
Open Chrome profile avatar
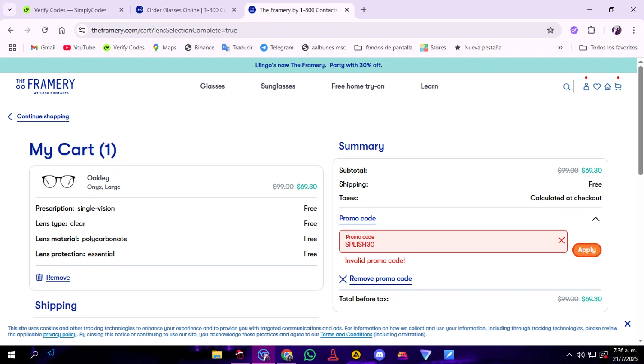point(617,30)
